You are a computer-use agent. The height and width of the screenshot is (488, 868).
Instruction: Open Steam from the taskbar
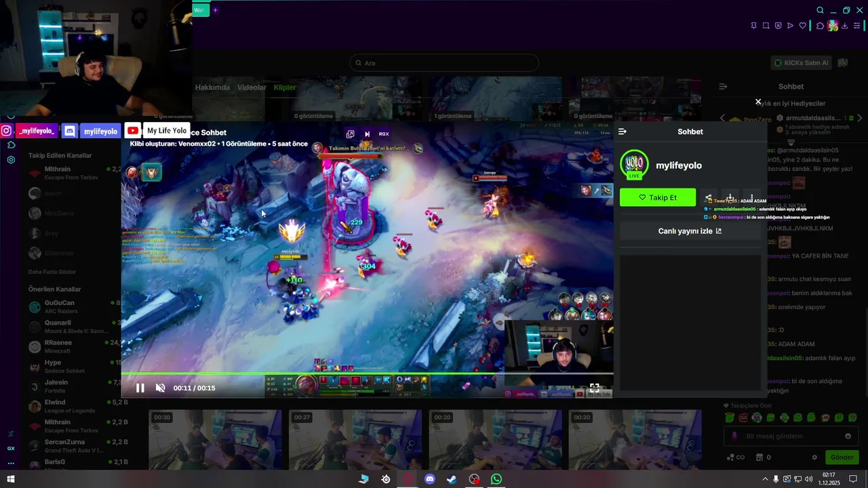[452, 479]
